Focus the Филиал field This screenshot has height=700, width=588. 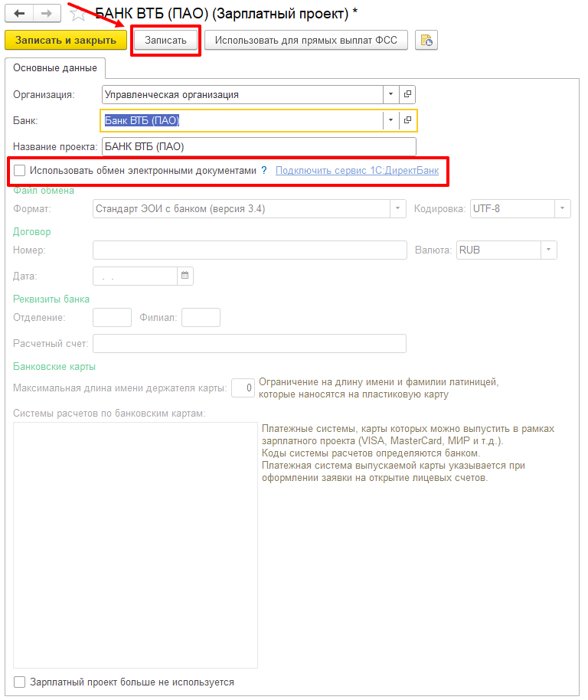point(201,317)
